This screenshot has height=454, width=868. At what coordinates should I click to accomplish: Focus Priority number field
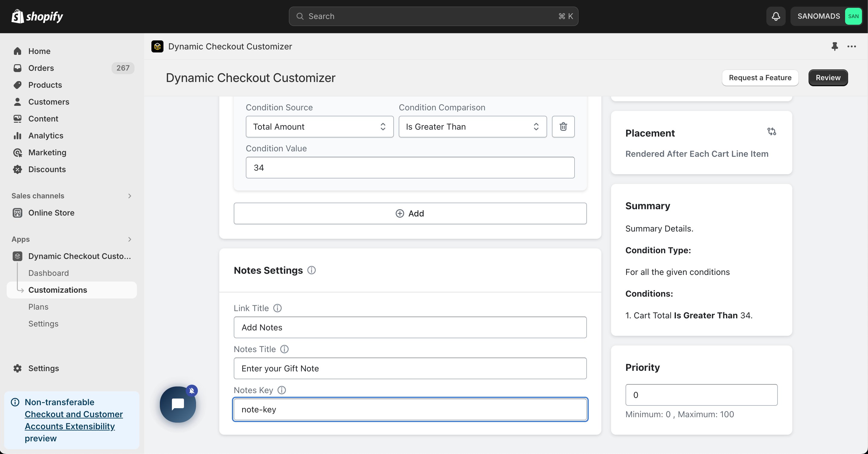[x=701, y=395]
